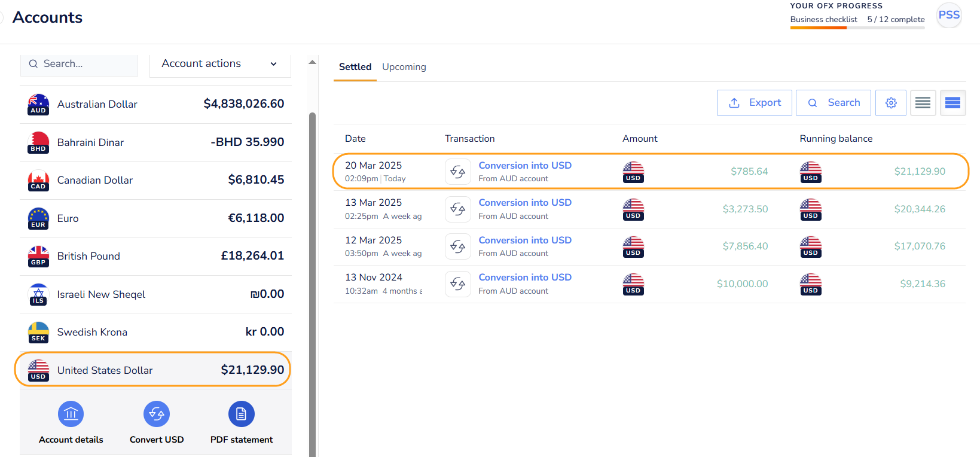
Task: Click the PSS profile avatar
Action: pos(949,15)
